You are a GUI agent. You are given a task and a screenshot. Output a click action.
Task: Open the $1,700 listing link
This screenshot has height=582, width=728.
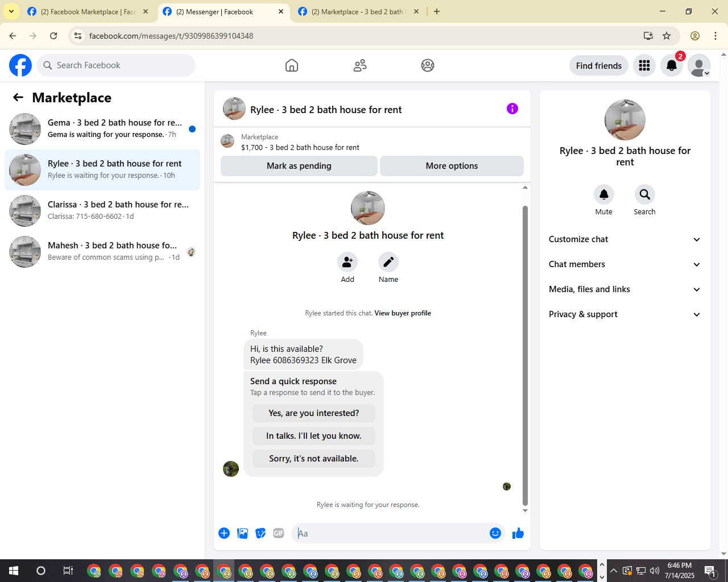click(x=300, y=147)
